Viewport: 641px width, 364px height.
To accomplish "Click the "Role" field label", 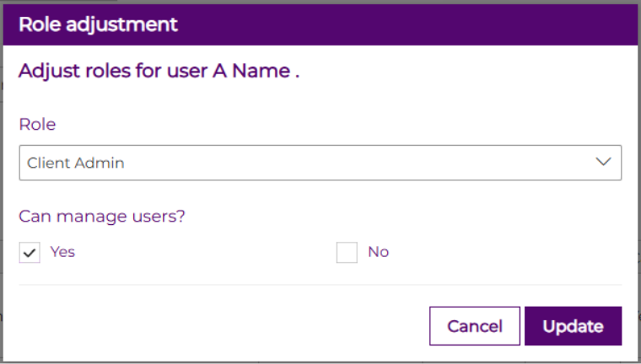I will [x=37, y=124].
